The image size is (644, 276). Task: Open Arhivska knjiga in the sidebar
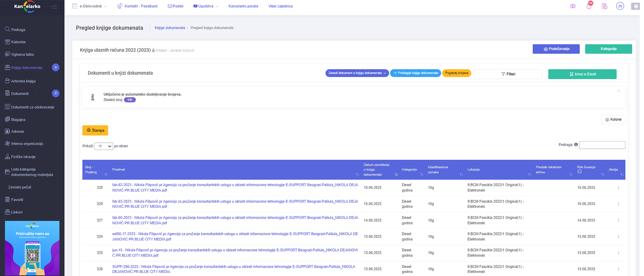(x=23, y=81)
